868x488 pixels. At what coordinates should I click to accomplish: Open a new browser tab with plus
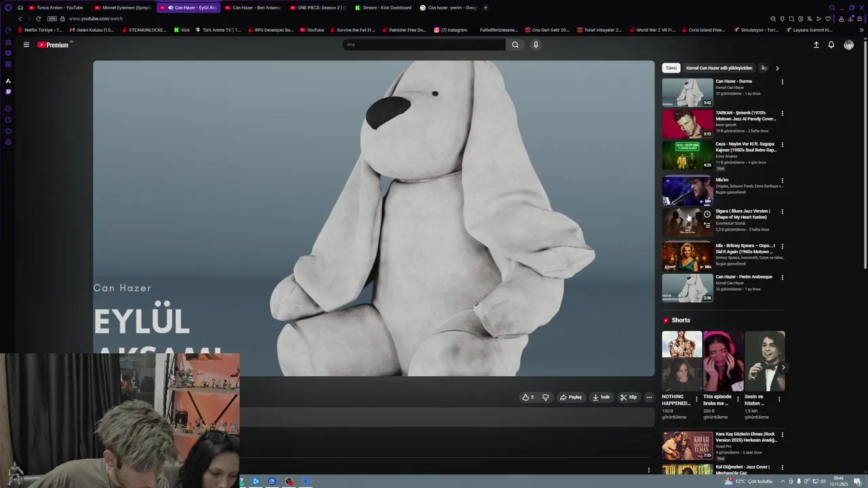[x=486, y=7]
